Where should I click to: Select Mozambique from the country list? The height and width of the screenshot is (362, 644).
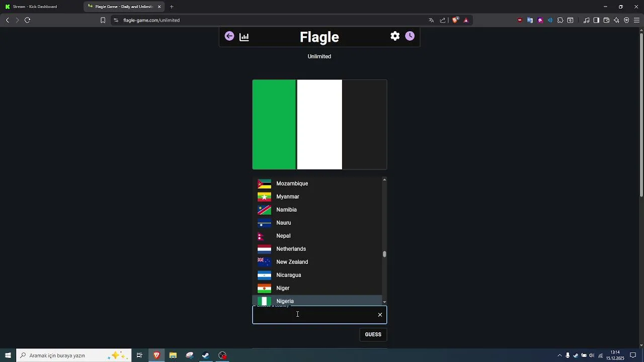point(317,184)
